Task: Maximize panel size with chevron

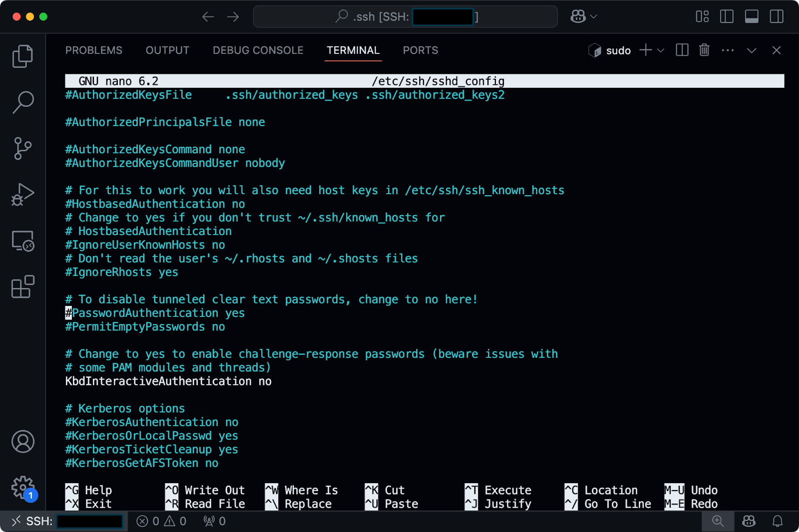Action: pyautogui.click(x=752, y=50)
